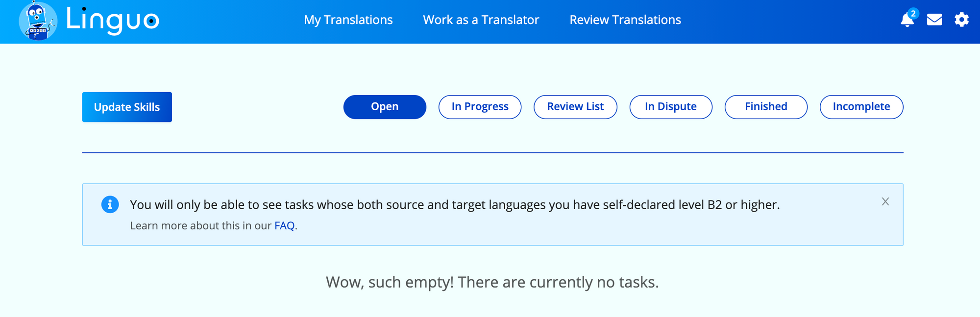The image size is (980, 317).
Task: Click the Linguo wordmark text
Action: [113, 20]
